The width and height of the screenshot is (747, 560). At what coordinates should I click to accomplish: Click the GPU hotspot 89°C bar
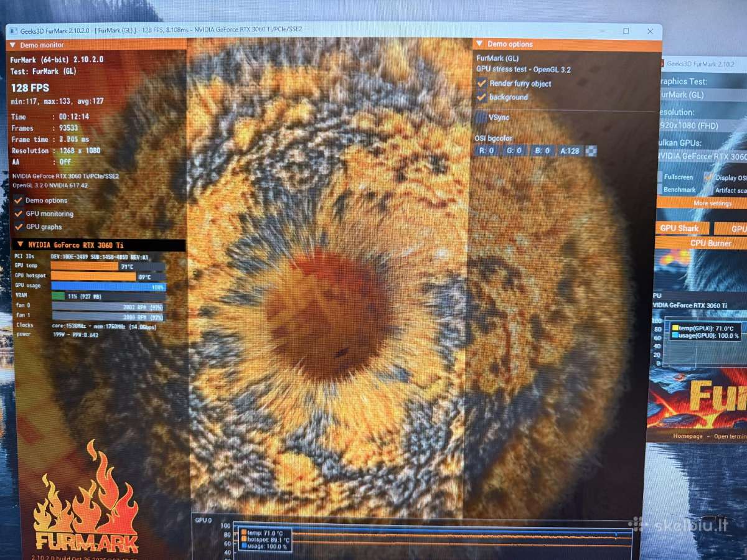(108, 276)
